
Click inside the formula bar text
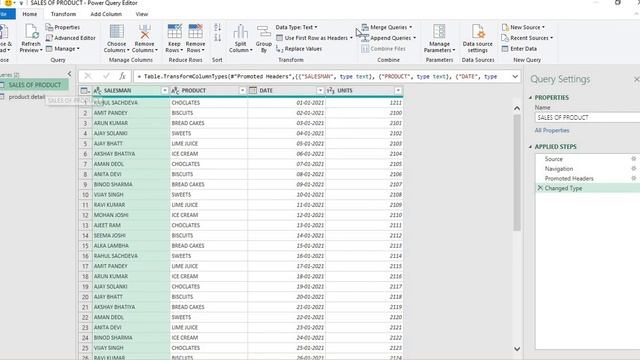tap(320, 76)
